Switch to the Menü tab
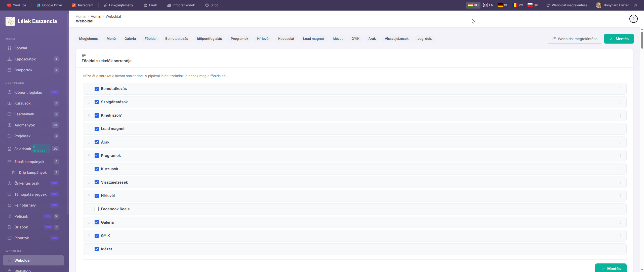 coord(111,39)
